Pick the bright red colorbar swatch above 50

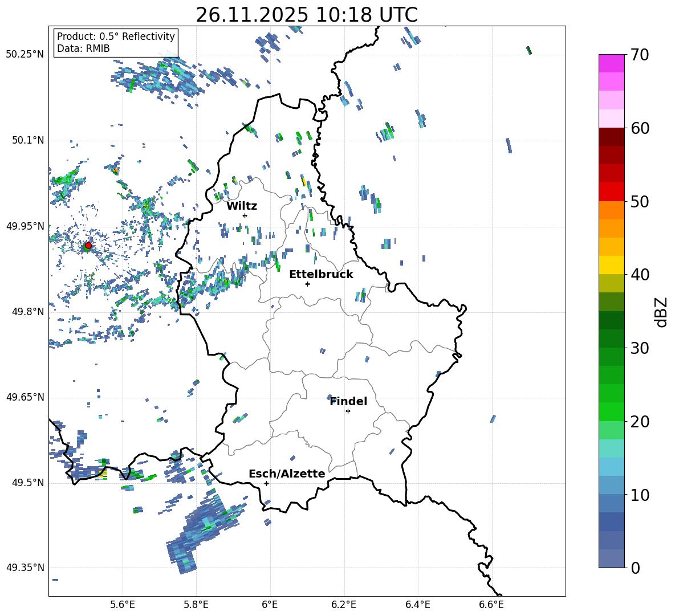[612, 191]
